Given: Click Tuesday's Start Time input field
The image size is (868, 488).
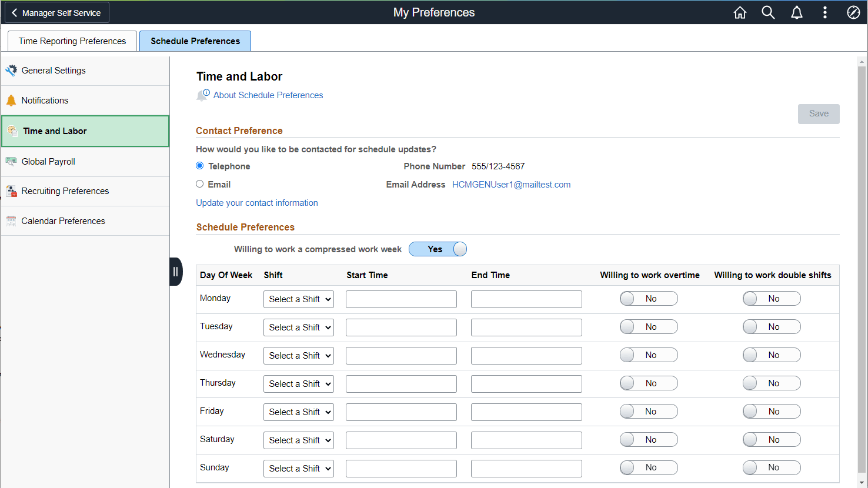Looking at the screenshot, I should pos(401,327).
